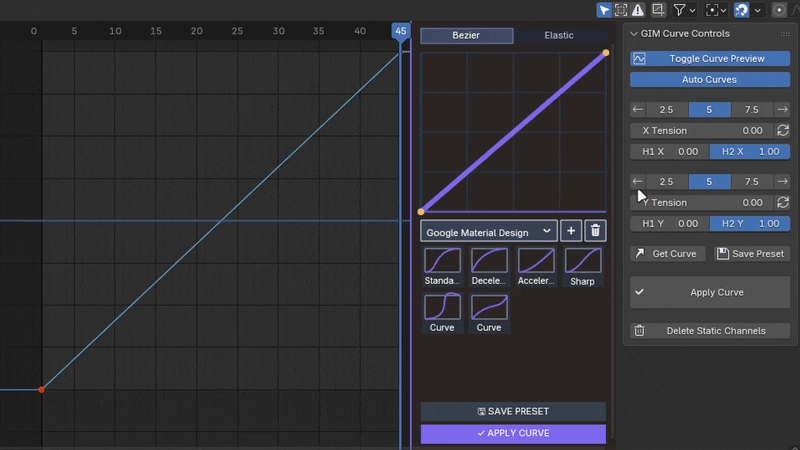The image size is (800, 450).
Task: Click the normalize curve view icon
Action: (658, 10)
